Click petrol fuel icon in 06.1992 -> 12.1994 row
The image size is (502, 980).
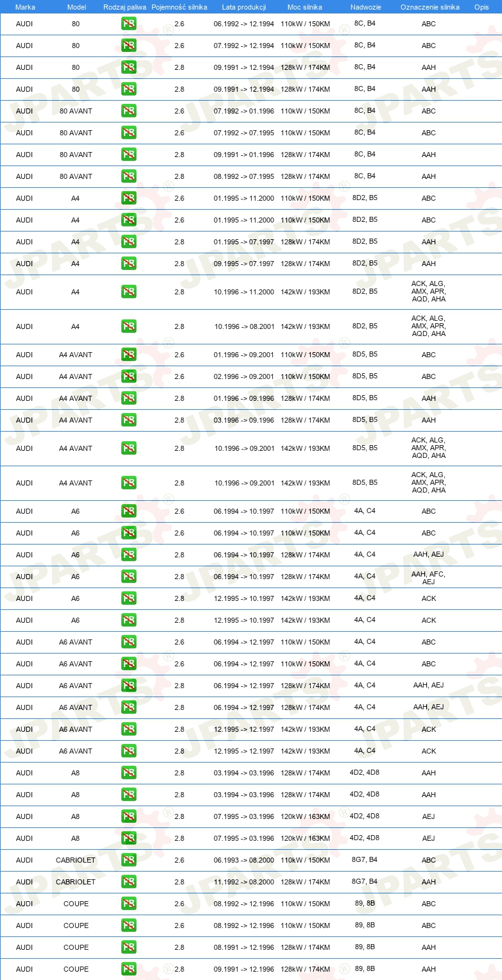[128, 24]
